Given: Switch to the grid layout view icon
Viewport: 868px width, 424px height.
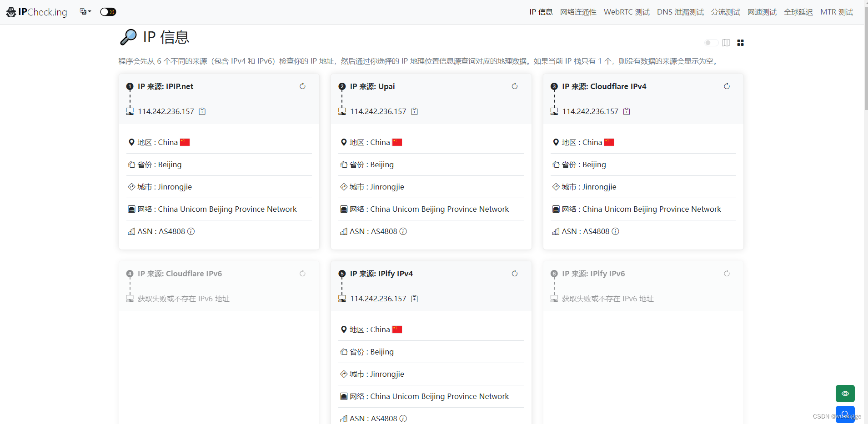Looking at the screenshot, I should point(741,43).
